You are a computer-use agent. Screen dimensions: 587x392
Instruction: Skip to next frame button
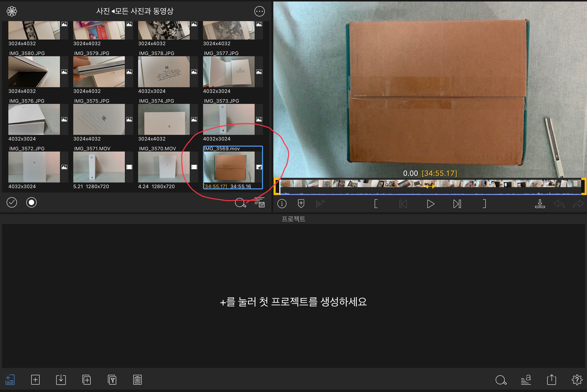[457, 204]
